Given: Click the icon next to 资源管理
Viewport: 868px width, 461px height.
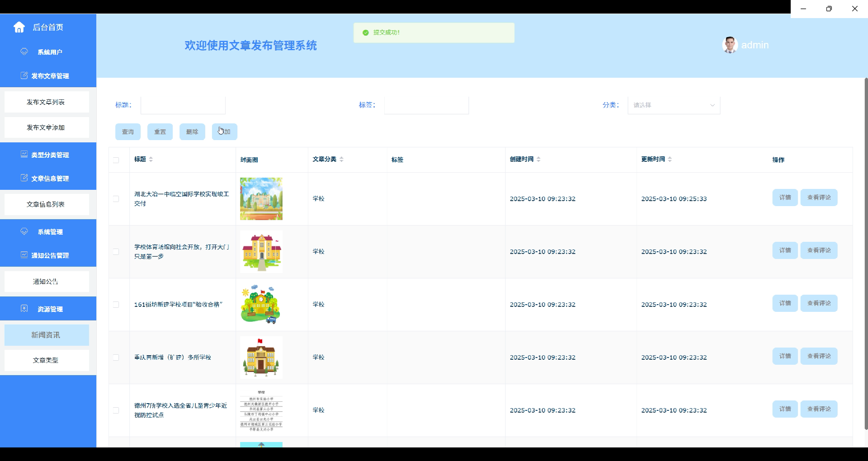Looking at the screenshot, I should pyautogui.click(x=24, y=308).
